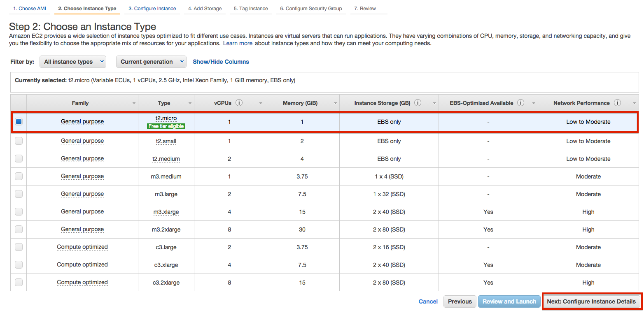Open the Network Performance column sort arrow

coord(635,103)
